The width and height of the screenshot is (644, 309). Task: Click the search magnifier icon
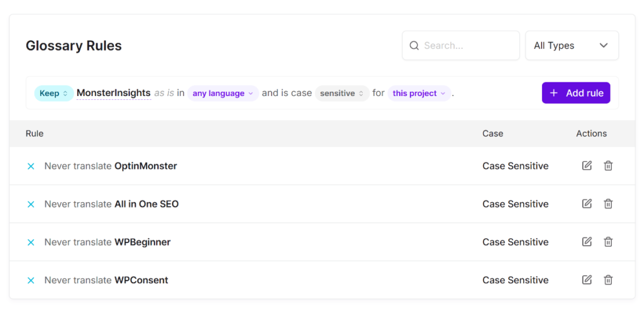(x=414, y=46)
